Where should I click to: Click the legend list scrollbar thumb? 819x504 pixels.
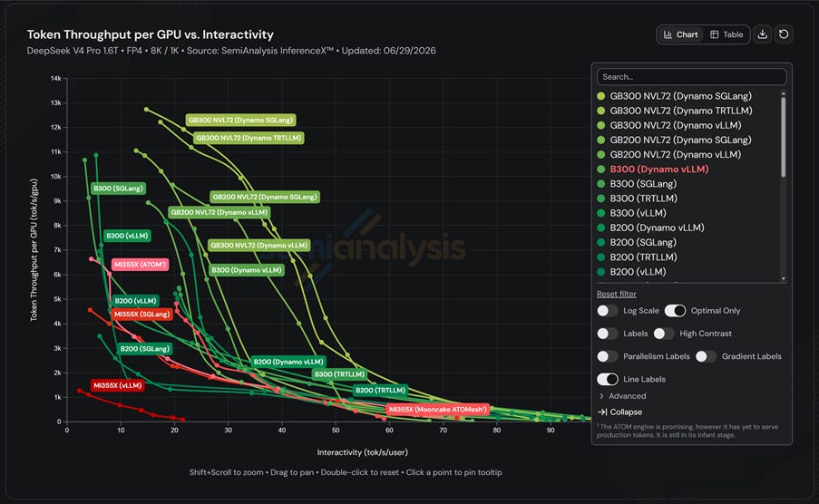(783, 137)
